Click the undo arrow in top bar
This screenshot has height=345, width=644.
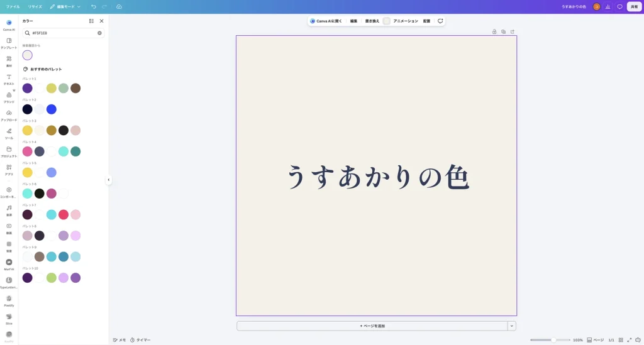(x=94, y=6)
